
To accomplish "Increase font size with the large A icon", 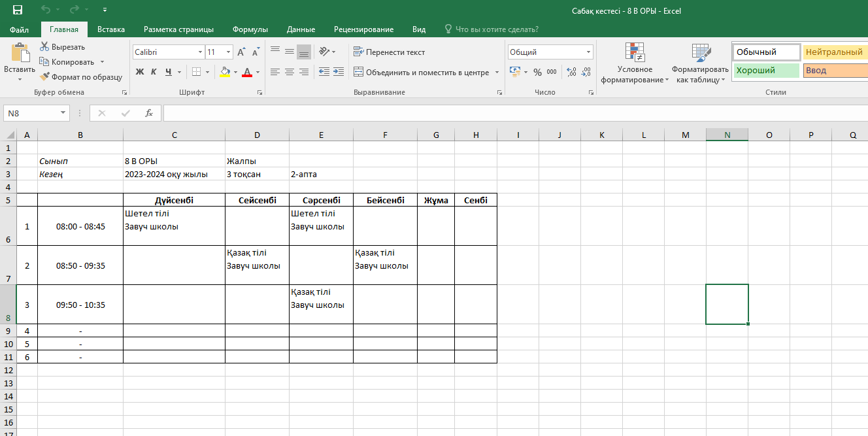I will [241, 52].
